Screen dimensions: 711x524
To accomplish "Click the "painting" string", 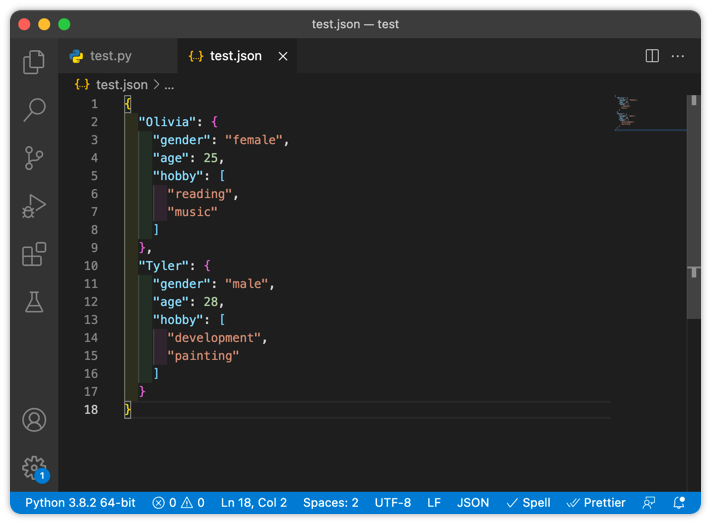I will click(203, 356).
